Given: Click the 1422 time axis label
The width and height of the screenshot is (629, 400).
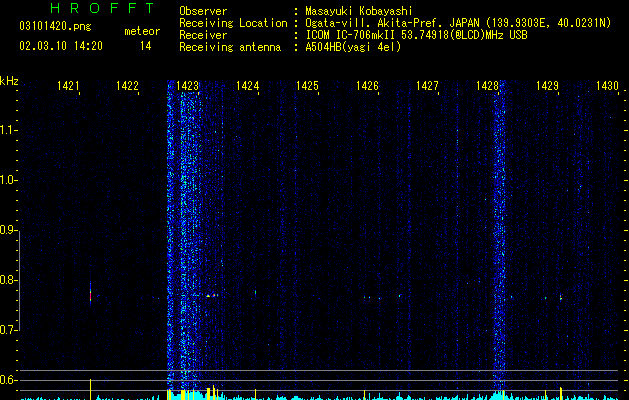Looking at the screenshot, I should point(127,86).
